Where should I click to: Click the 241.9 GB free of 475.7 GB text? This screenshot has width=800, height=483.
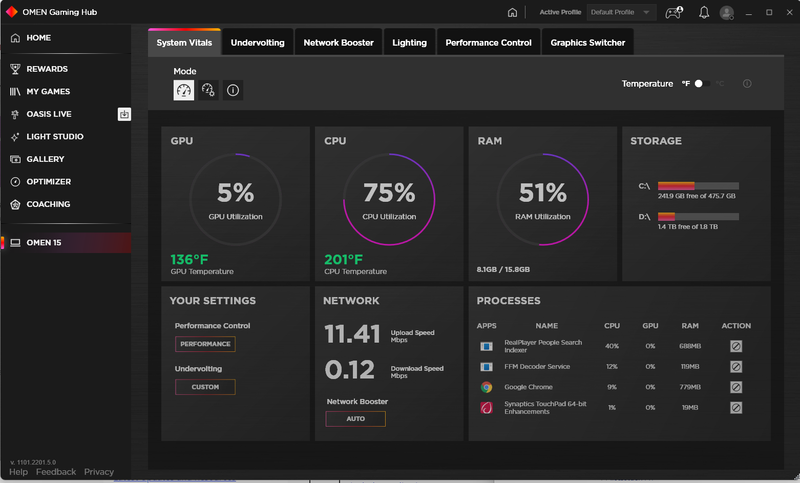coord(696,196)
